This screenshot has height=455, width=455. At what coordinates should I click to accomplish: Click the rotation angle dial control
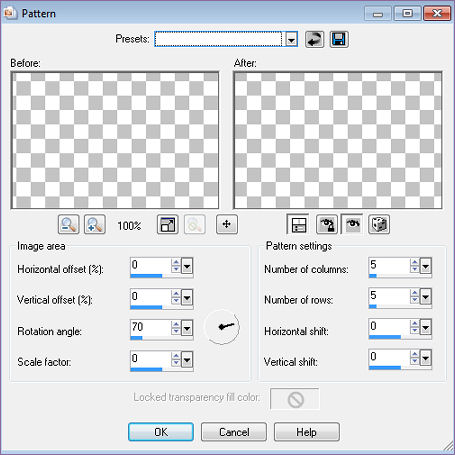[x=223, y=327]
